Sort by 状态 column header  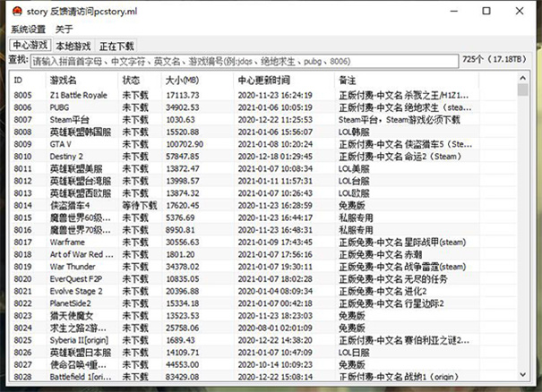click(x=132, y=81)
